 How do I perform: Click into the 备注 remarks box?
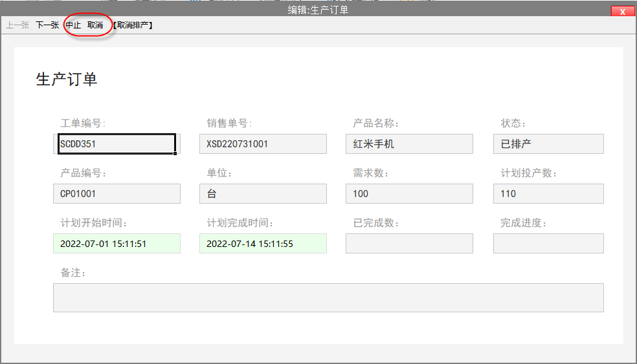[328, 298]
